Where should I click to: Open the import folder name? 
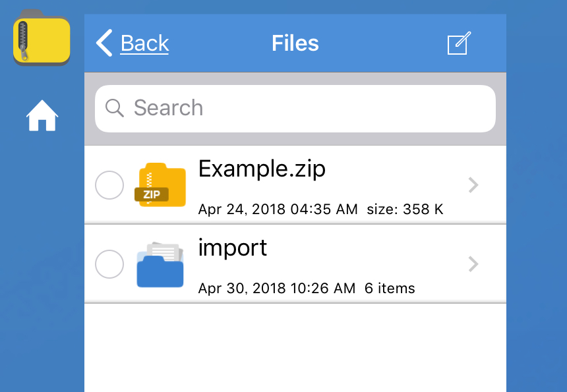pos(233,248)
